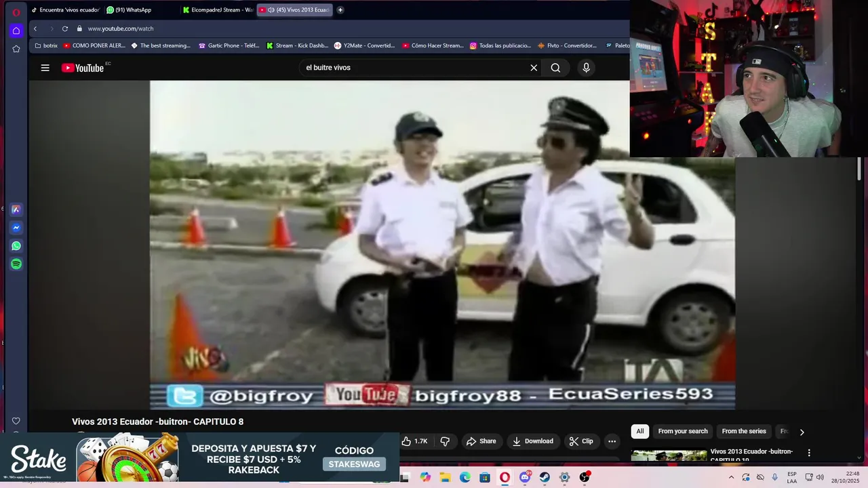Screen dimensions: 868x488
Task: Open Messenger in Opera sidebar
Action: [x=16, y=228]
